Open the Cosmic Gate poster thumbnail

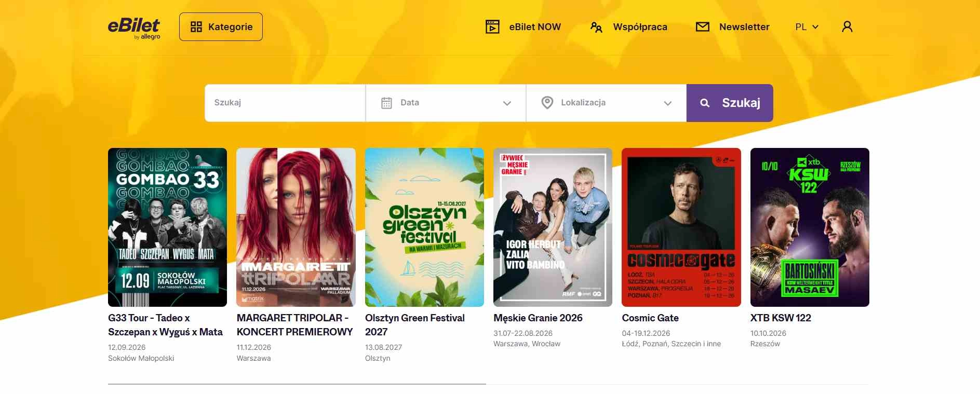click(681, 227)
